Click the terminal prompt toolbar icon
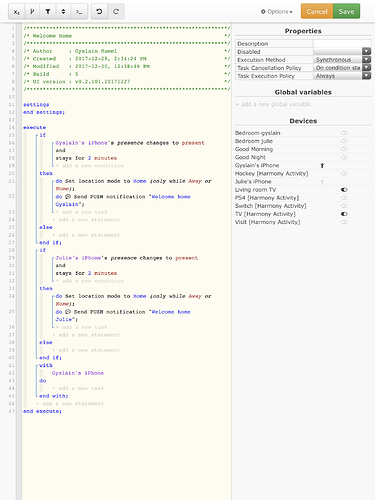 point(79,12)
